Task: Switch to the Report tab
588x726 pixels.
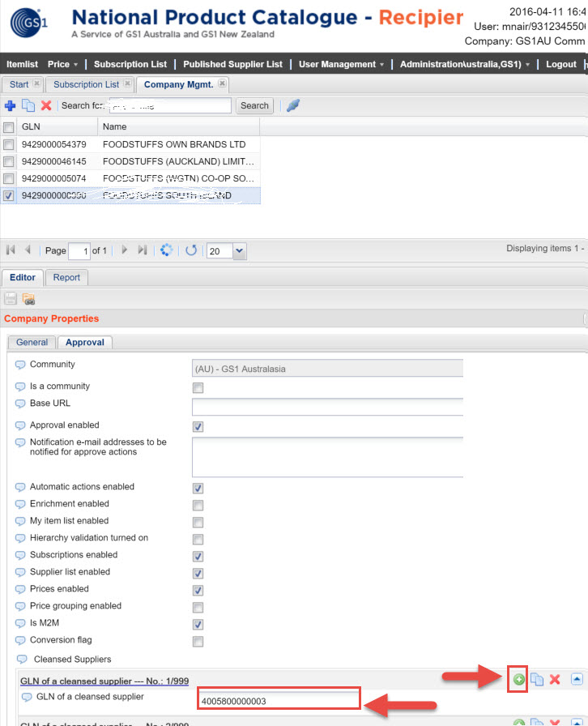Action: coord(66,277)
